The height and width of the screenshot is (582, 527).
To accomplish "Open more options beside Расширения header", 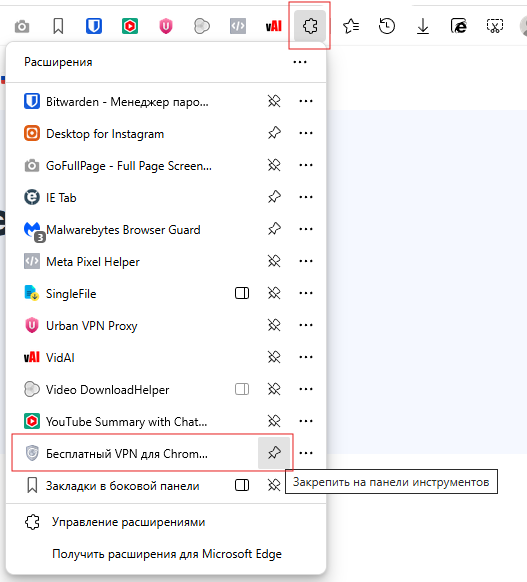I will click(x=299, y=62).
